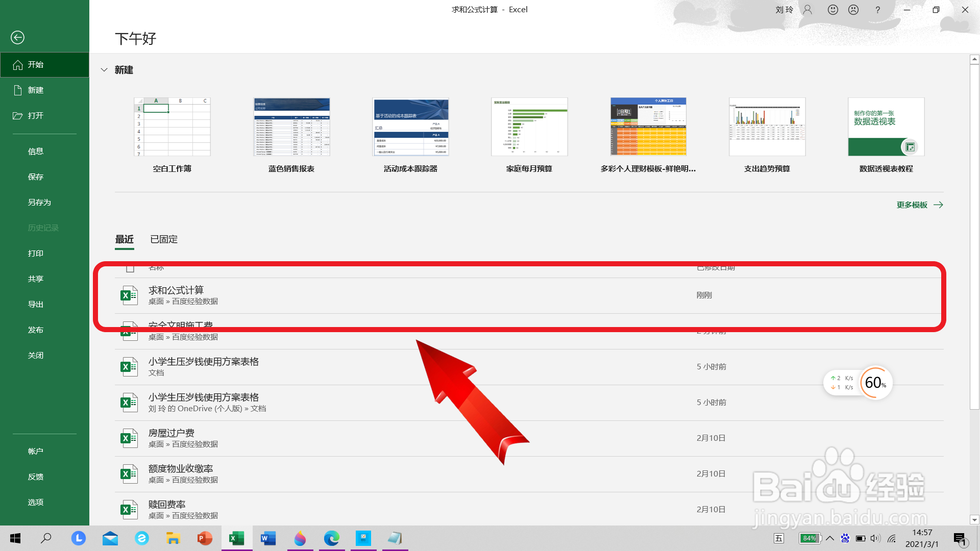Click the 更多模板 link
980x551 pixels.
pyautogui.click(x=920, y=205)
